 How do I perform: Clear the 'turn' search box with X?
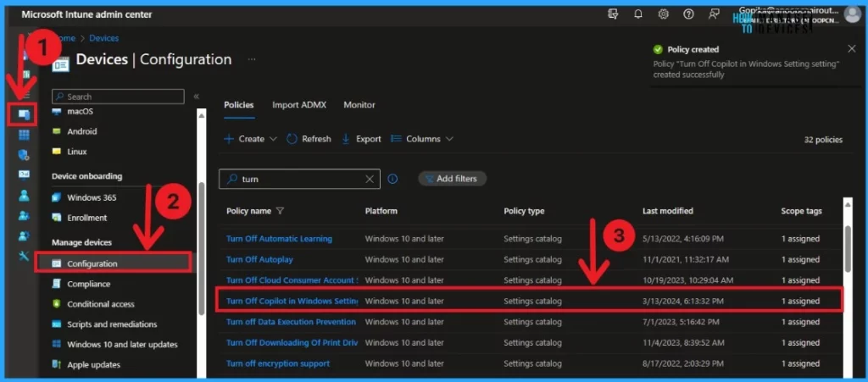click(370, 179)
